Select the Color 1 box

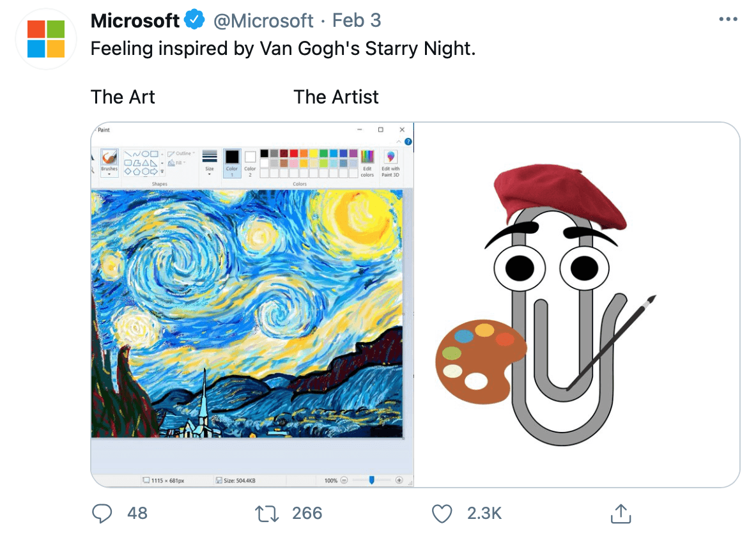(232, 163)
